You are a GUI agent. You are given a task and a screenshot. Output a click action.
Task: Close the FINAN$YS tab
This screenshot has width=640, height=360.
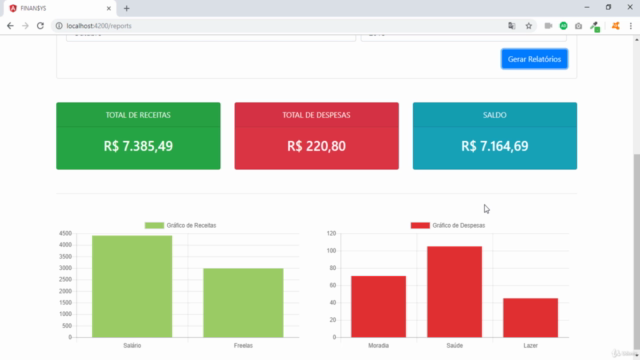(x=109, y=8)
